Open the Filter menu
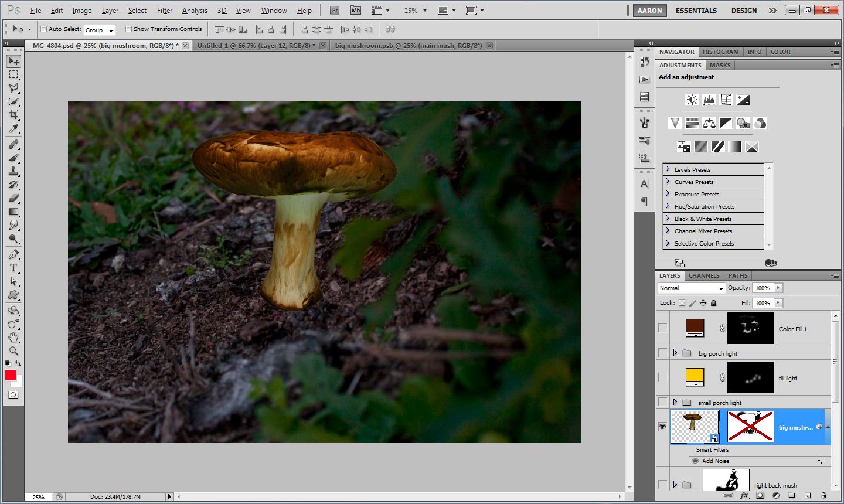Screen dimensions: 844x504 [x=165, y=11]
